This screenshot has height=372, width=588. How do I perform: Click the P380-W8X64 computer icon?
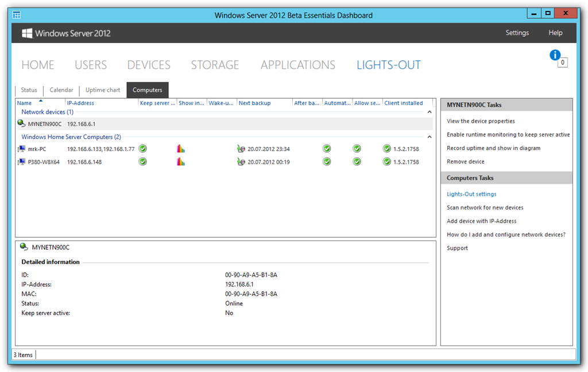pyautogui.click(x=21, y=162)
